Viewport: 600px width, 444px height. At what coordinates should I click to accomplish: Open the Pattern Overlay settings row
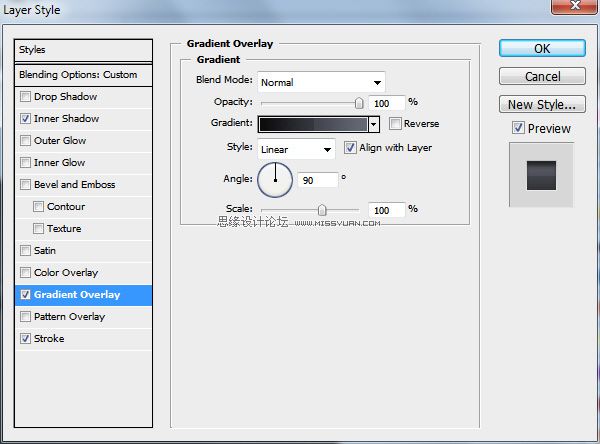pyautogui.click(x=83, y=317)
